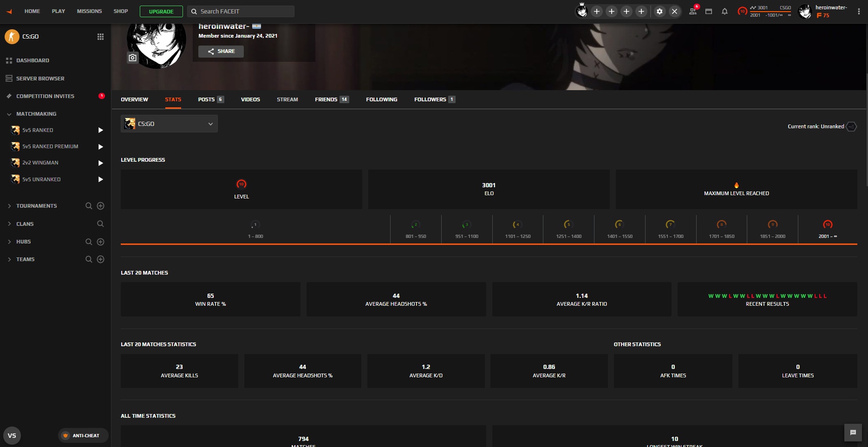Viewport: 868px width, 447px height.
Task: Expand the Clans section
Action: [9, 224]
